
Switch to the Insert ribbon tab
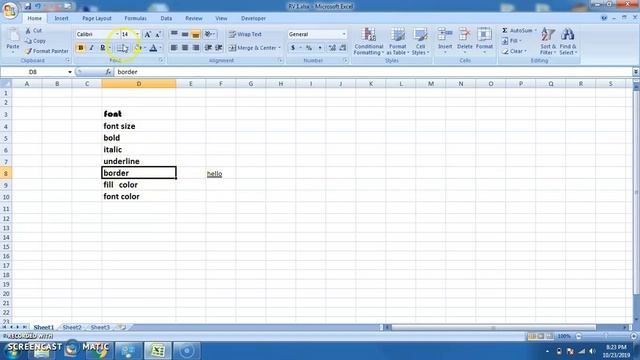pos(61,18)
